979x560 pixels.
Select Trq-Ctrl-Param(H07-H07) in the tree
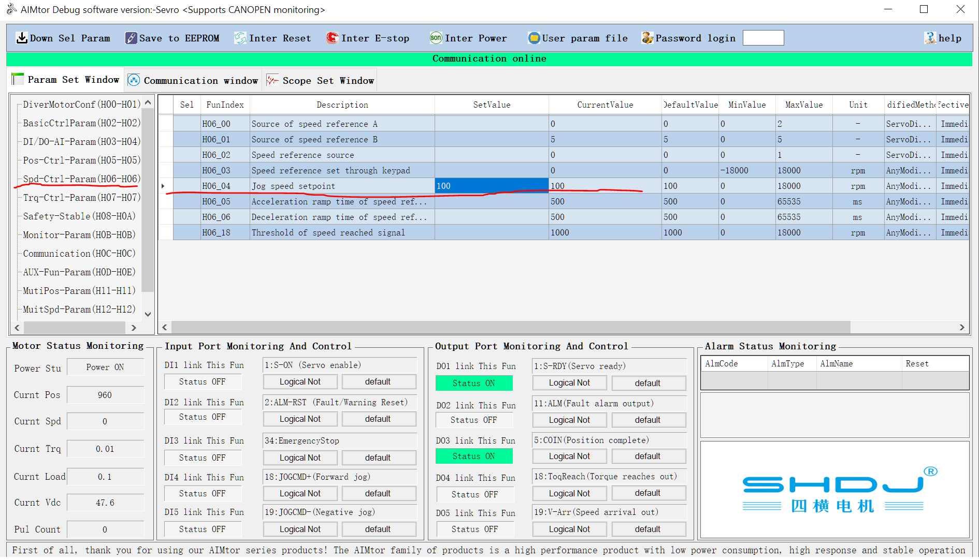pos(81,198)
